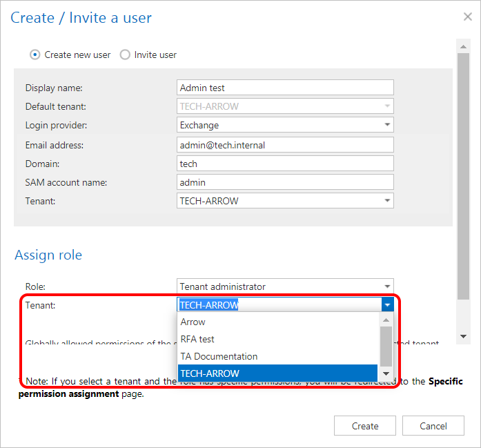Click the tenant list scroll up arrow
Viewport: 481px width, 448px height.
pos(386,320)
